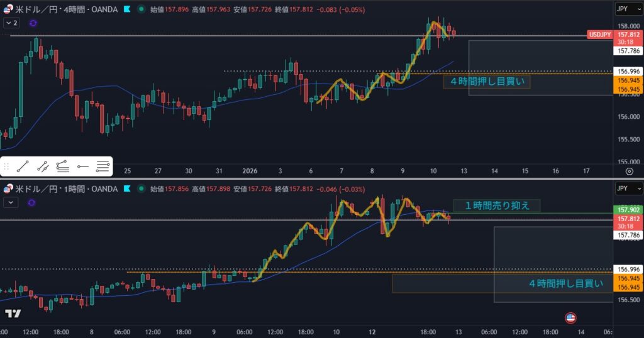Click the purple indicator icon on 1-hour chart
This screenshot has height=338, width=644.
tap(33, 202)
